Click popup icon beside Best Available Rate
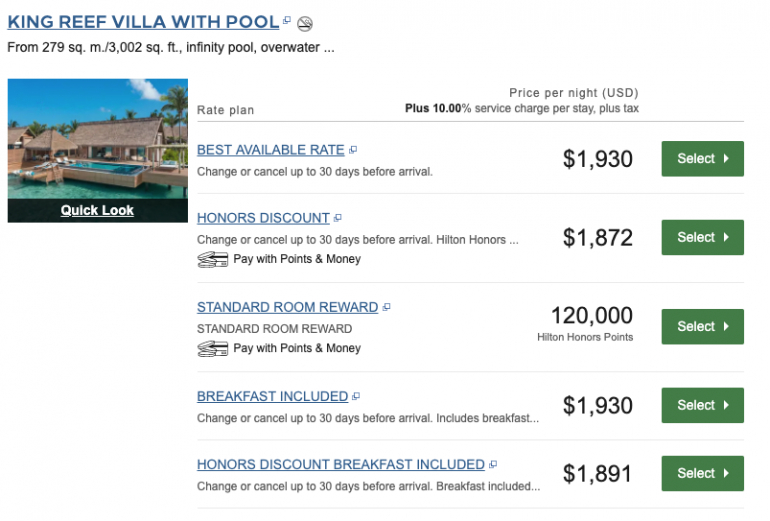Screen dimensions: 770x521 tap(353, 151)
